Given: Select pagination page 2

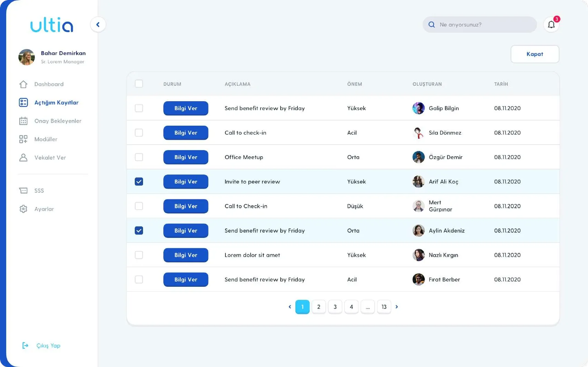Looking at the screenshot, I should [x=319, y=307].
